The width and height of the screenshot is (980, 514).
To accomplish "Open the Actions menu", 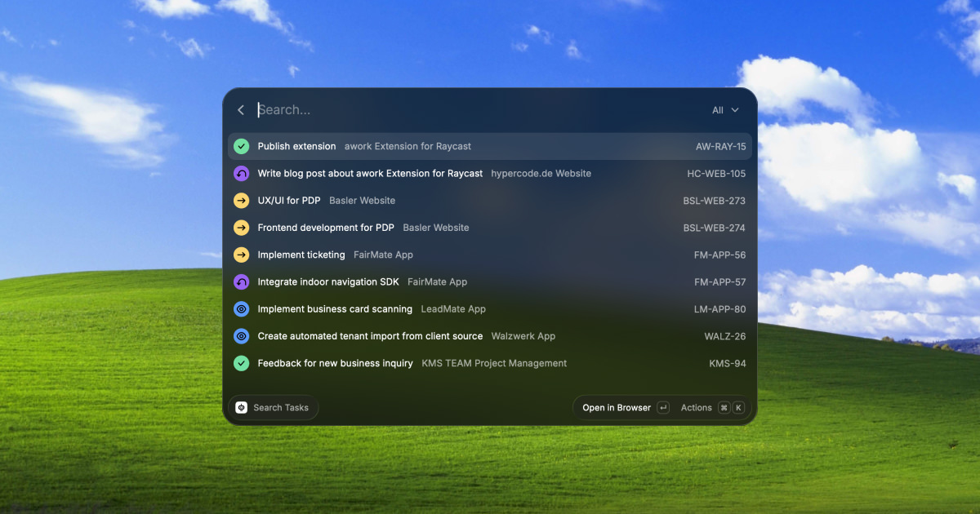I will tap(697, 407).
